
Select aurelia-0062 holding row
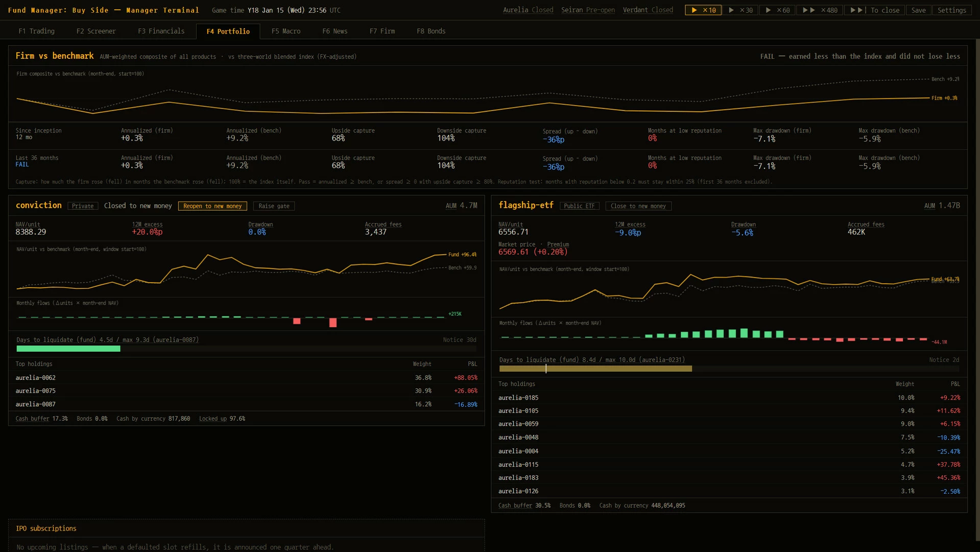pos(246,378)
